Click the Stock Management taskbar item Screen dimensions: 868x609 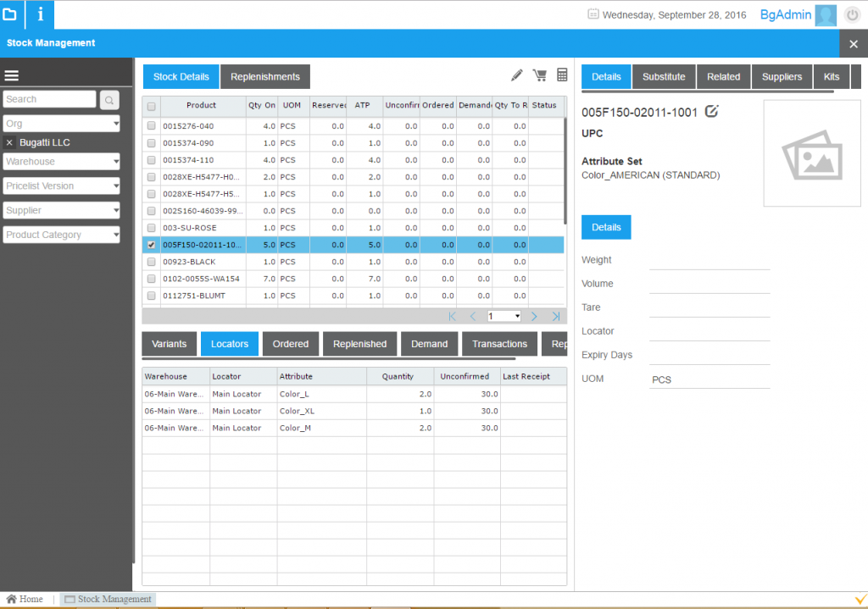(108, 599)
